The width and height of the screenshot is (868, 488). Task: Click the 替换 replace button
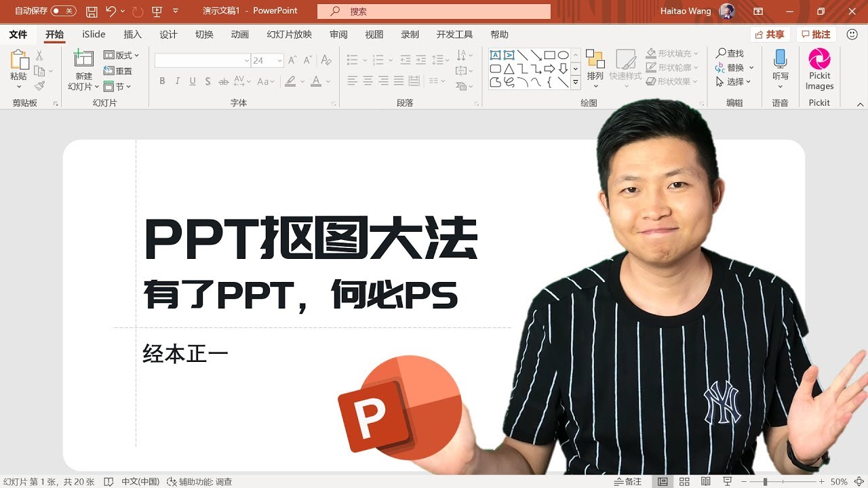click(x=734, y=67)
